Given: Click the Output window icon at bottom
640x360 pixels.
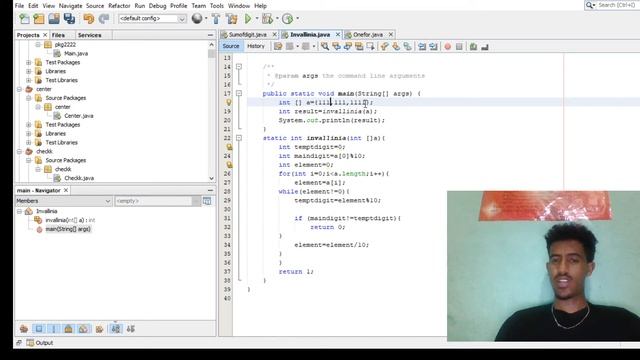Looking at the screenshot, I should [30, 343].
